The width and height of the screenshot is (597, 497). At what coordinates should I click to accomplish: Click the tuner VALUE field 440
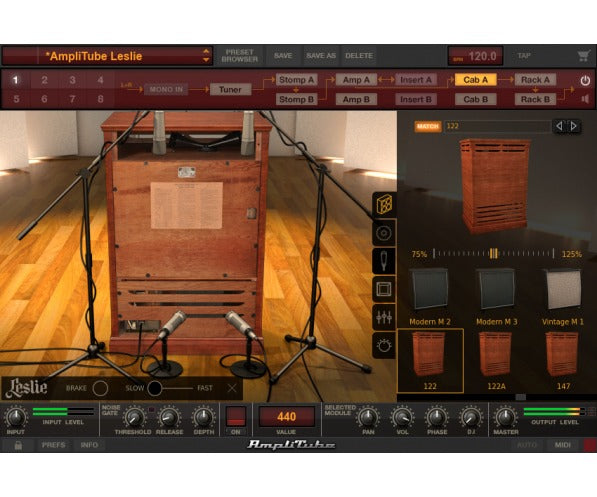point(286,416)
